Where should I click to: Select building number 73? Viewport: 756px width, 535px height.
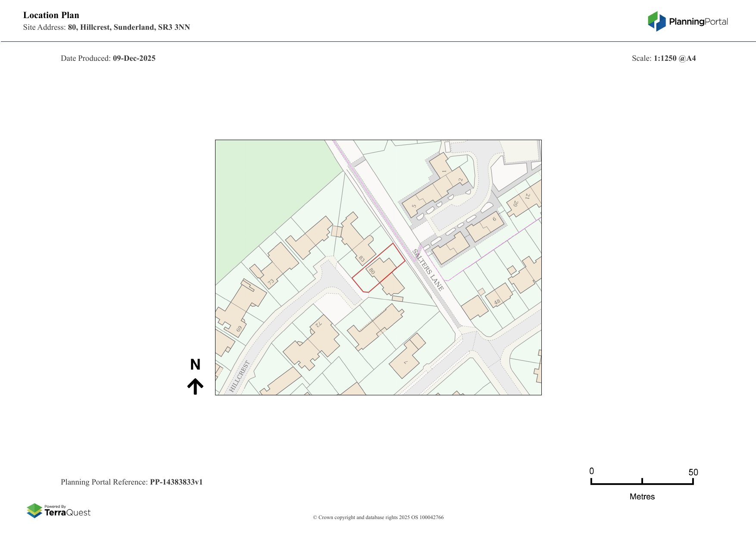click(271, 282)
